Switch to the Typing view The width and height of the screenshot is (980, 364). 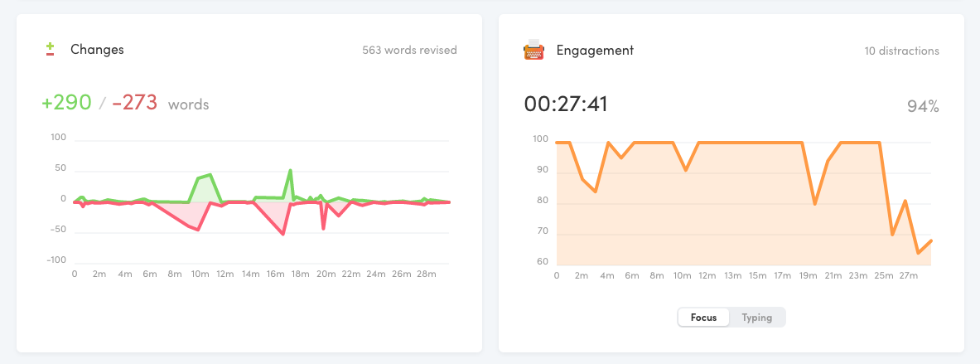[757, 318]
